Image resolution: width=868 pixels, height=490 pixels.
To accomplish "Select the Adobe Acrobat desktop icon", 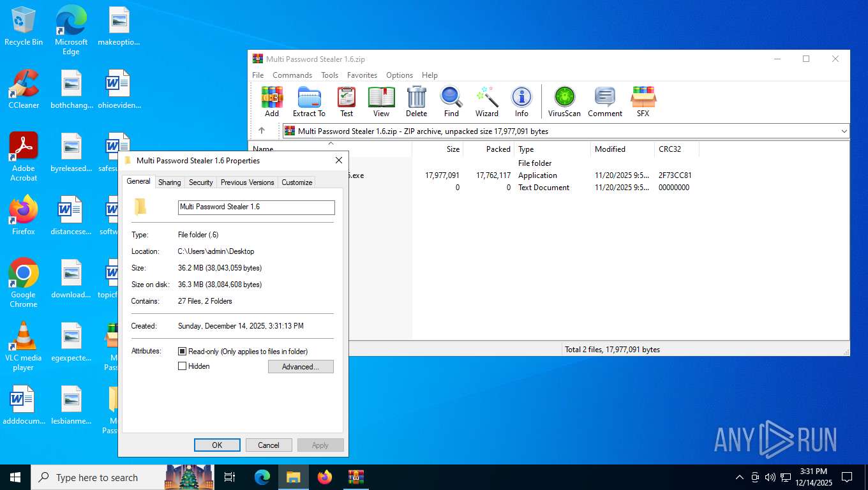I will coord(24,157).
